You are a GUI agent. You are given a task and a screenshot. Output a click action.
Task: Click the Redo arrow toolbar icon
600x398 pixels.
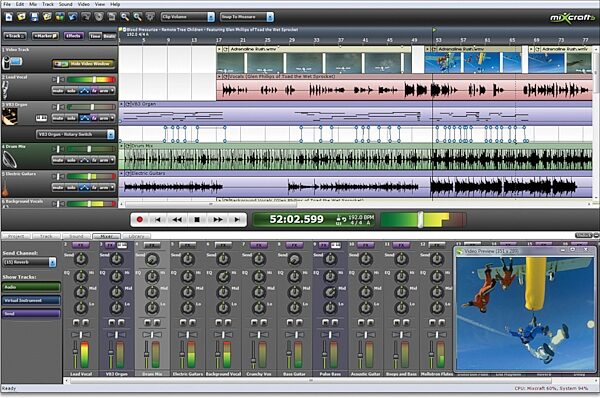86,17
